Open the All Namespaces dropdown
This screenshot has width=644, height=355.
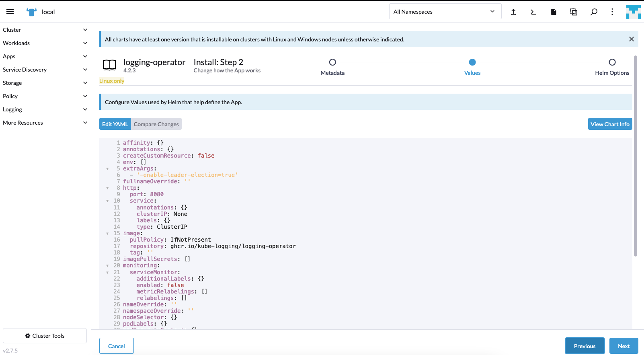point(445,12)
